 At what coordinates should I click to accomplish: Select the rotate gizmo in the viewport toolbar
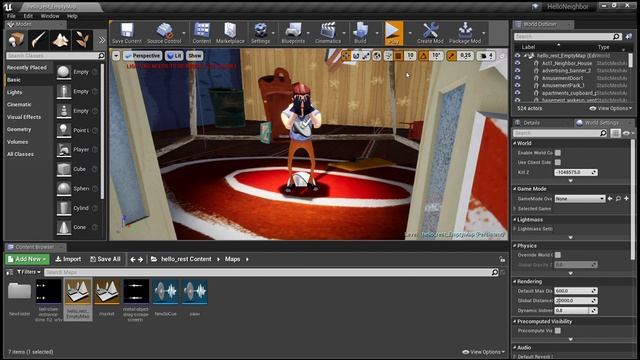pyautogui.click(x=356, y=56)
